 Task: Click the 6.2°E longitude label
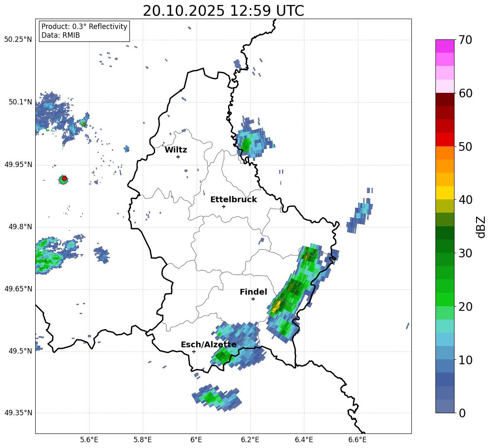pos(250,440)
